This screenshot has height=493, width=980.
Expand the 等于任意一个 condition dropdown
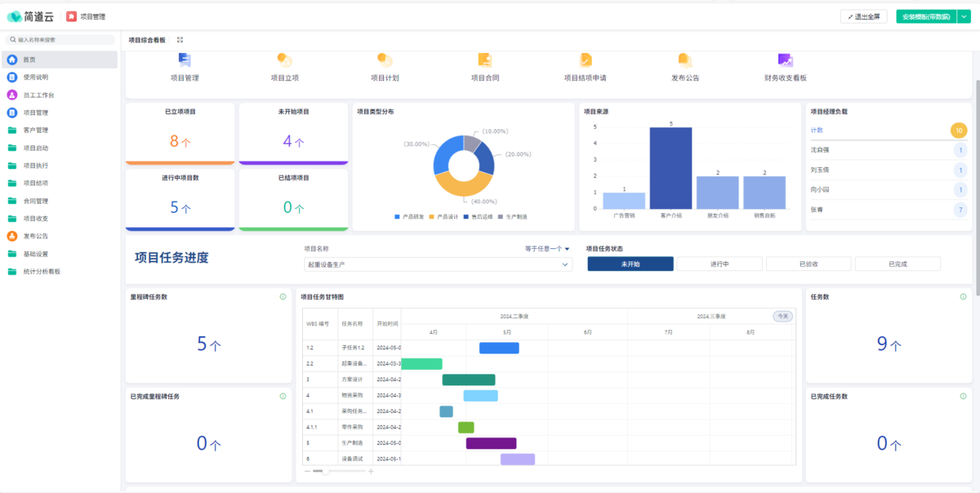547,249
